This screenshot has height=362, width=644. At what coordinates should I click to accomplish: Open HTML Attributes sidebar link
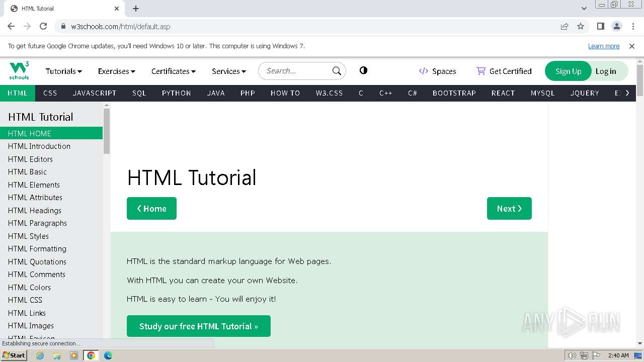[35, 198]
